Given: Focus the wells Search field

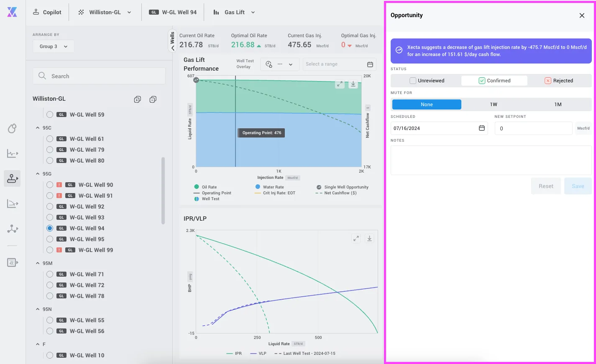Looking at the screenshot, I should pyautogui.click(x=99, y=76).
